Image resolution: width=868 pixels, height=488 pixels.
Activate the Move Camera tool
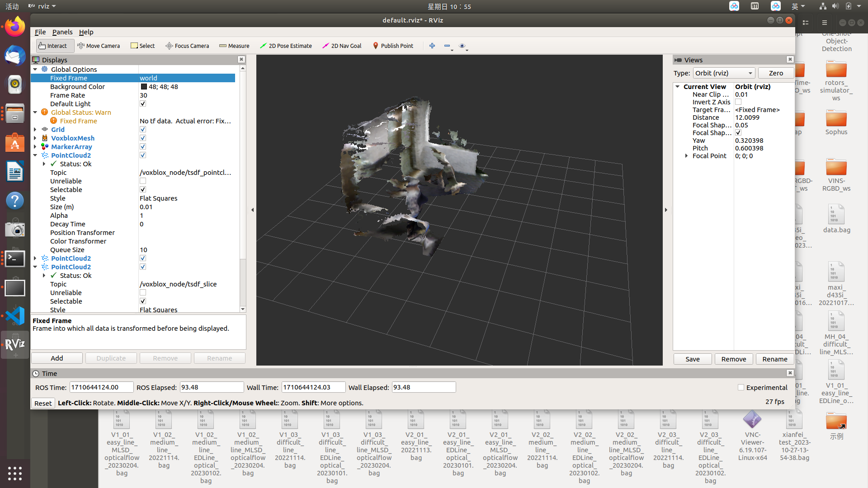click(x=99, y=46)
